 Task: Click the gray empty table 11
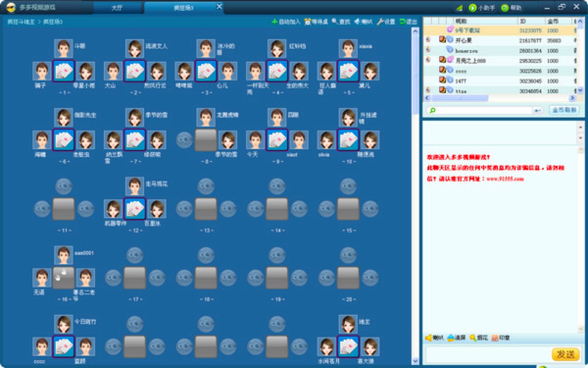pyautogui.click(x=64, y=209)
